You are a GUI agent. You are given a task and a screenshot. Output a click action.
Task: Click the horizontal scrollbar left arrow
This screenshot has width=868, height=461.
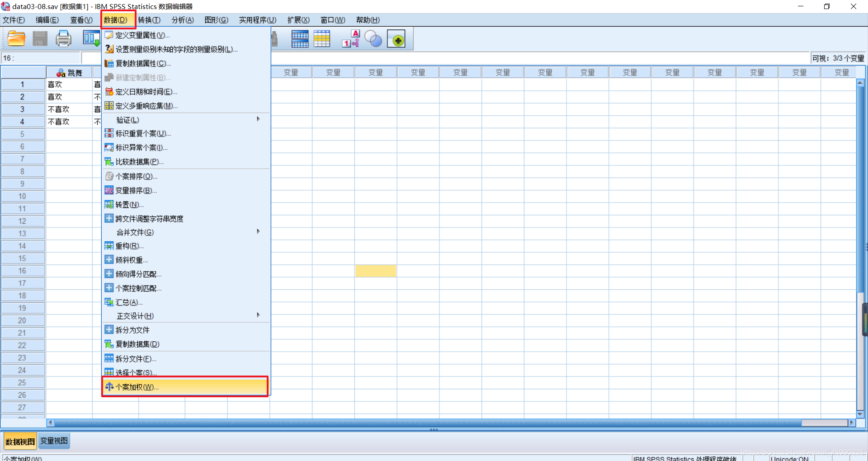[51, 423]
